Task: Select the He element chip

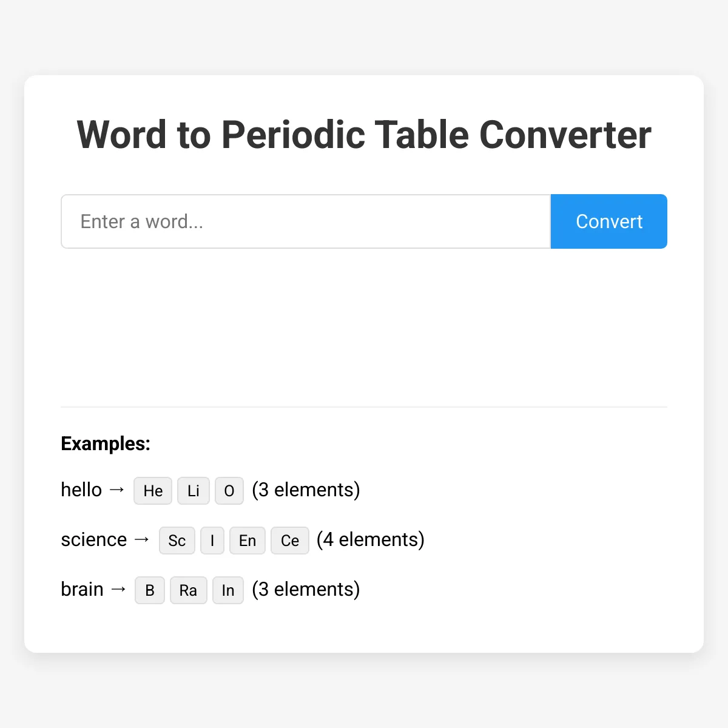Action: (153, 491)
